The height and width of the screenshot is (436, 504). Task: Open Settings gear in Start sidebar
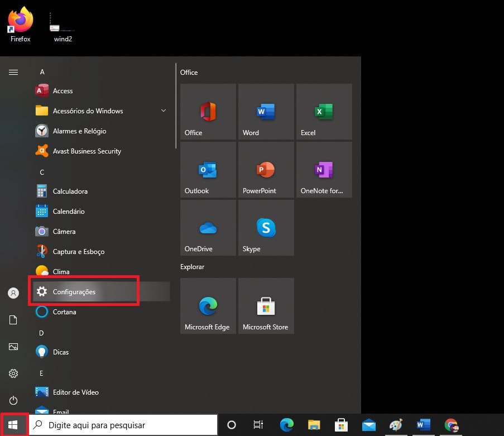click(x=13, y=373)
